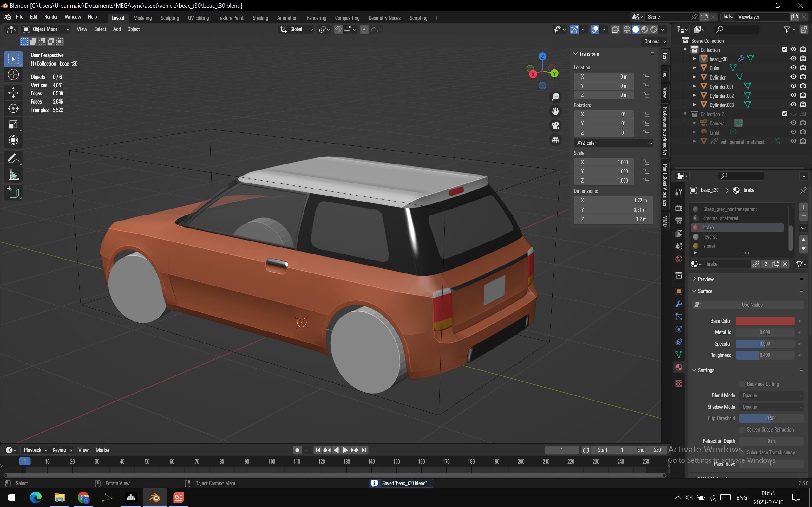Switch to the UV Editing workspace tab
Image resolution: width=812 pixels, height=507 pixels.
198,18
